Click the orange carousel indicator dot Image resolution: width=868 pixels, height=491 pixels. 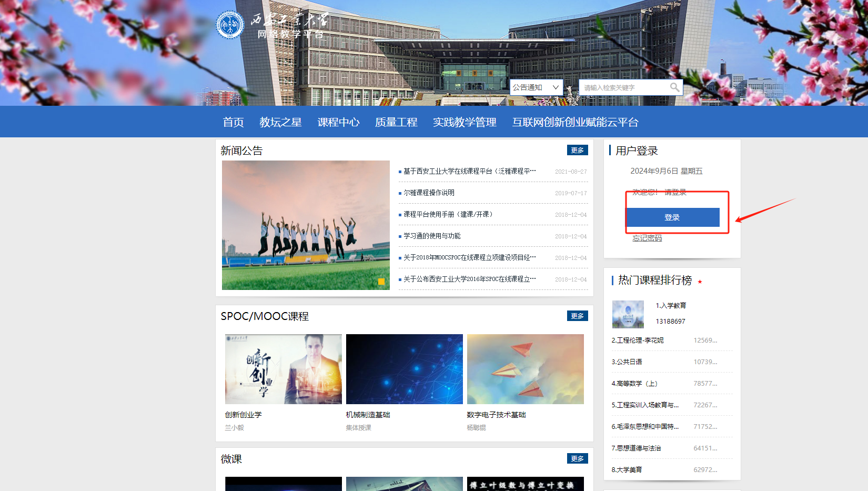381,282
